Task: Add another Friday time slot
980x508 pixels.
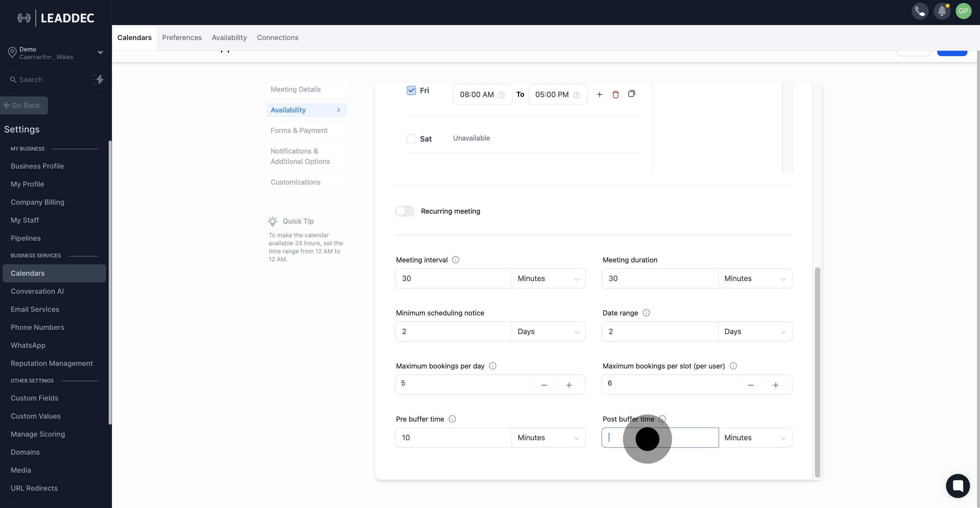Action: (599, 94)
